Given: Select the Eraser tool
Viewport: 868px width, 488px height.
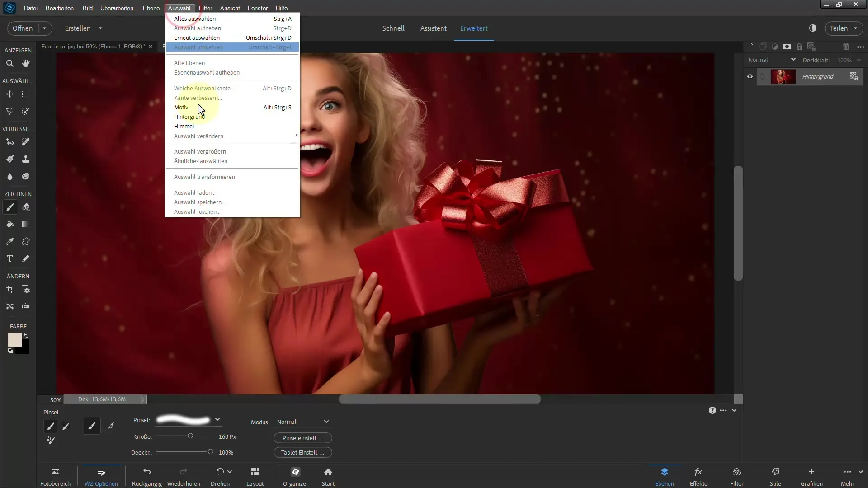Looking at the screenshot, I should click(x=26, y=207).
